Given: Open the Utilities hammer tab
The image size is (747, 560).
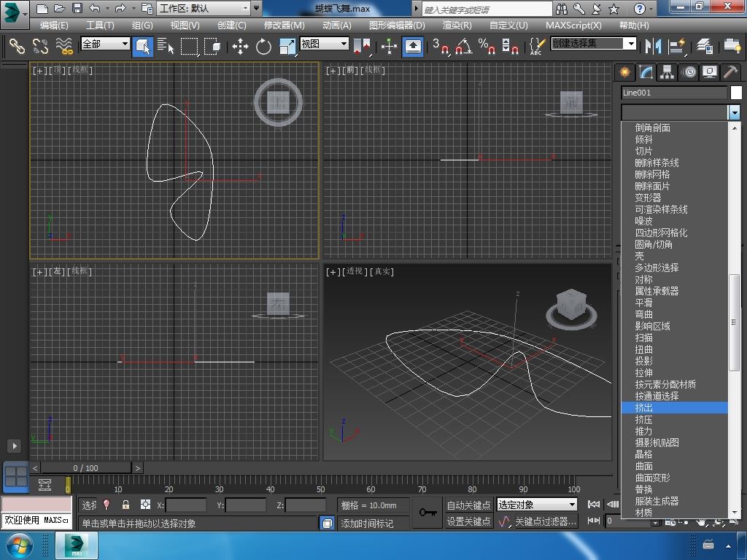Looking at the screenshot, I should click(730, 72).
